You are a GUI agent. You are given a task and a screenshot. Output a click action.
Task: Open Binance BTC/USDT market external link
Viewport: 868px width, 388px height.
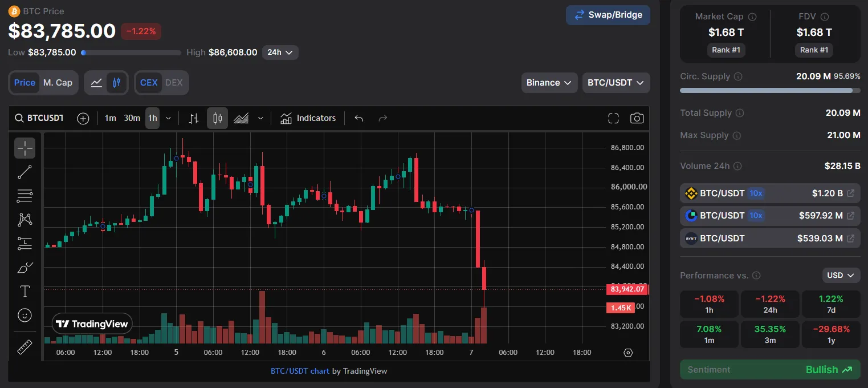coord(851,193)
